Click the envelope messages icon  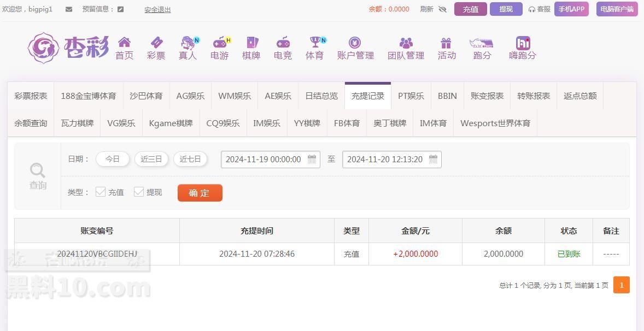[x=69, y=9]
